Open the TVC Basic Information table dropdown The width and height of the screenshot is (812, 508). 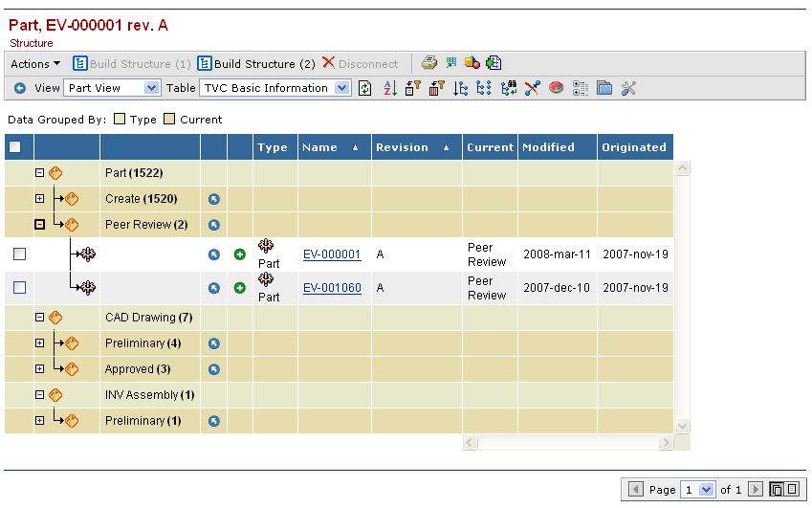tap(276, 88)
